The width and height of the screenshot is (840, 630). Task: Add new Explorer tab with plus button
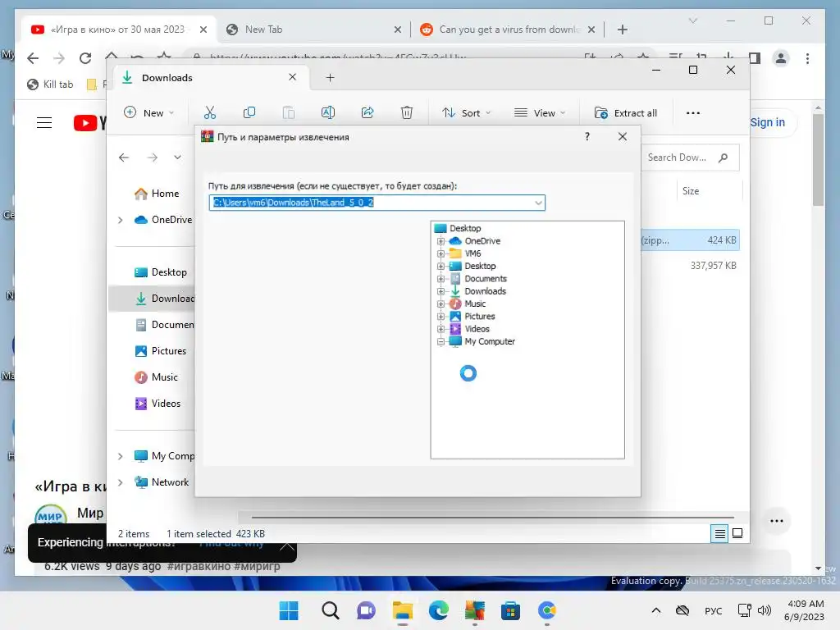(x=330, y=78)
